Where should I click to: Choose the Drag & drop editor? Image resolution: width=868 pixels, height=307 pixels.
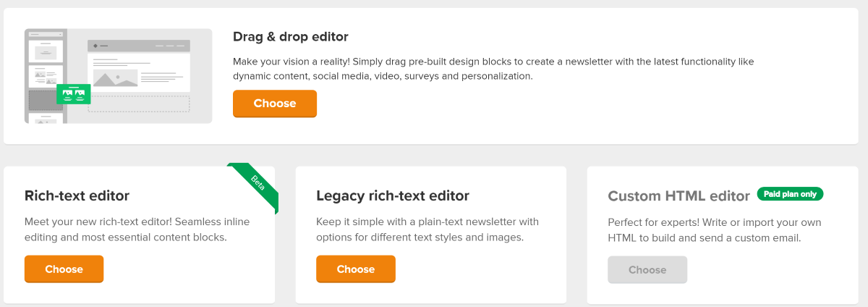pos(275,104)
